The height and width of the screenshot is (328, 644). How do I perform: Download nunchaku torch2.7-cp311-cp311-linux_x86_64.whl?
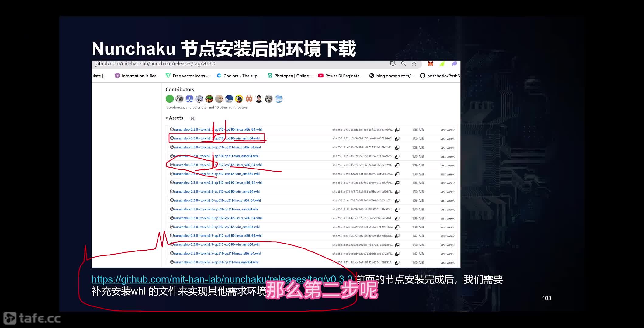217,253
